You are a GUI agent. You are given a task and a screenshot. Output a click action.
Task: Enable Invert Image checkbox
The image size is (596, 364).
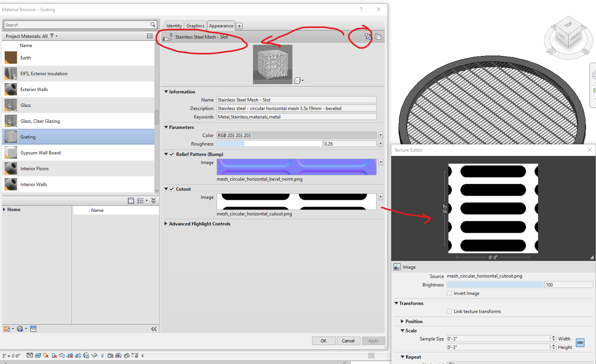pos(450,293)
